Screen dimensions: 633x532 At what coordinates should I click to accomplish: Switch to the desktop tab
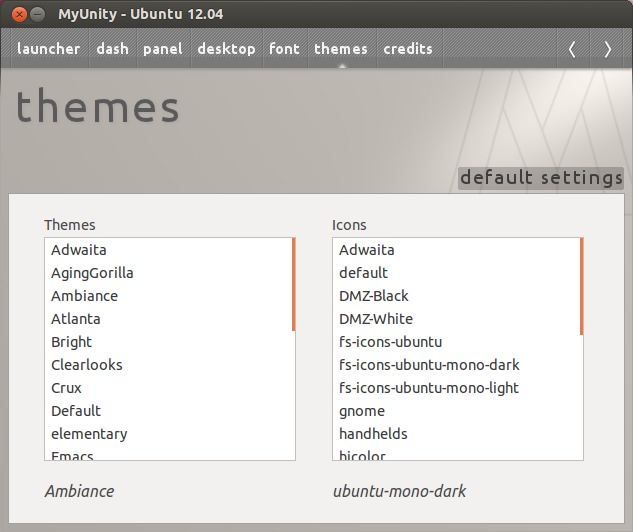(226, 49)
